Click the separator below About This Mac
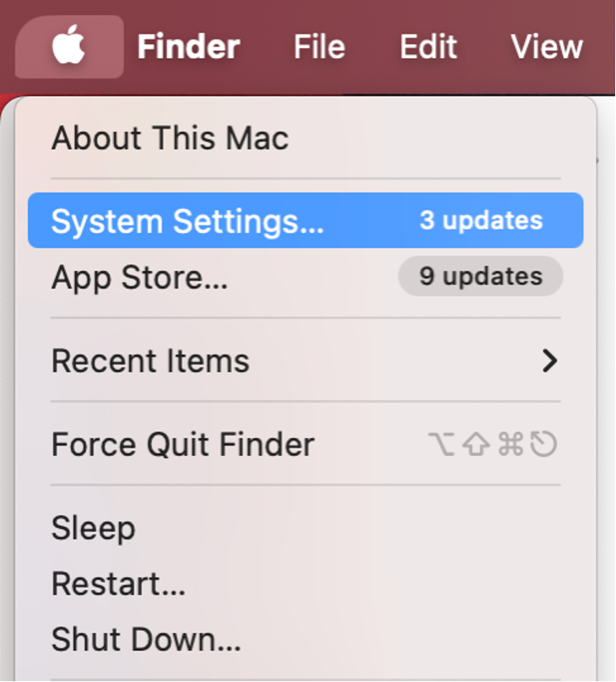The width and height of the screenshot is (616, 682). pos(306,177)
